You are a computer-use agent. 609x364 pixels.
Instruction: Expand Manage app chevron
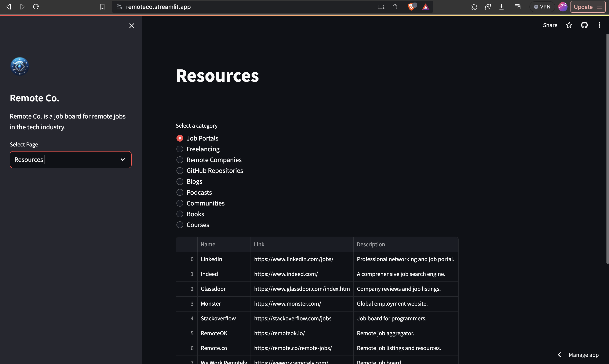click(x=559, y=355)
